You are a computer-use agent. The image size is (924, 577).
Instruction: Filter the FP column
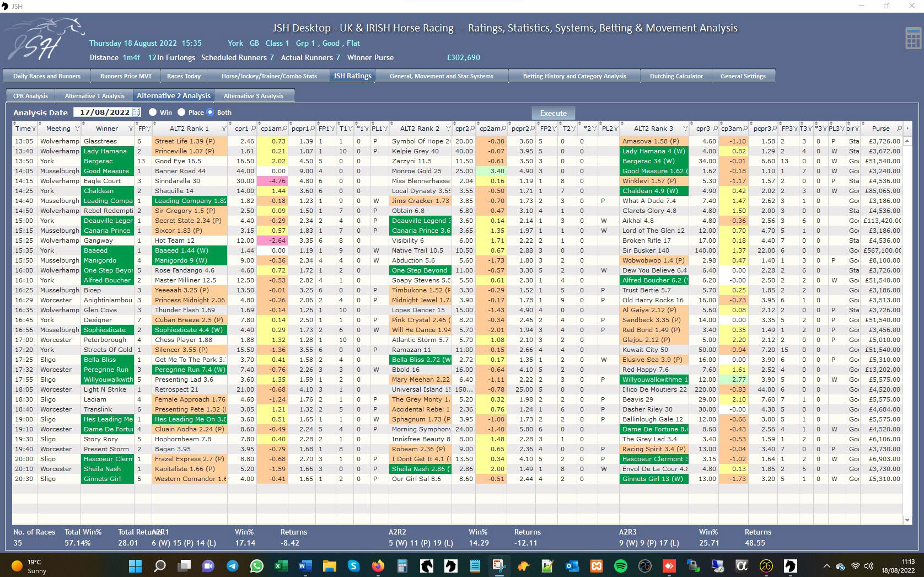tap(148, 129)
